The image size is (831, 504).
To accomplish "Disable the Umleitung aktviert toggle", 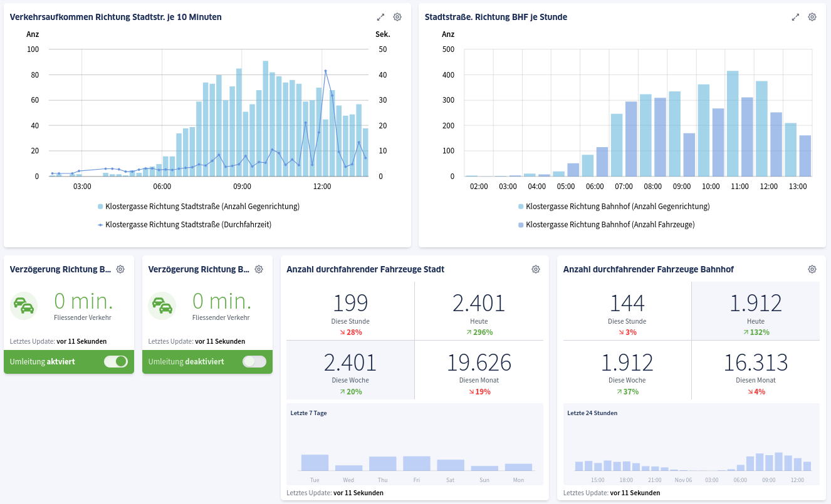I will click(115, 361).
